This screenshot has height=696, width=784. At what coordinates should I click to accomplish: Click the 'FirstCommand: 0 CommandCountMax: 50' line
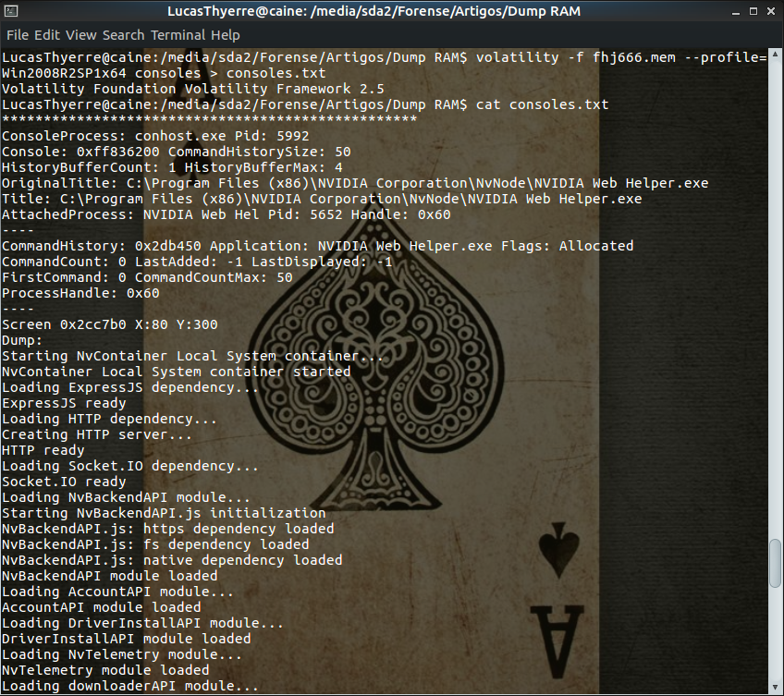[147, 277]
